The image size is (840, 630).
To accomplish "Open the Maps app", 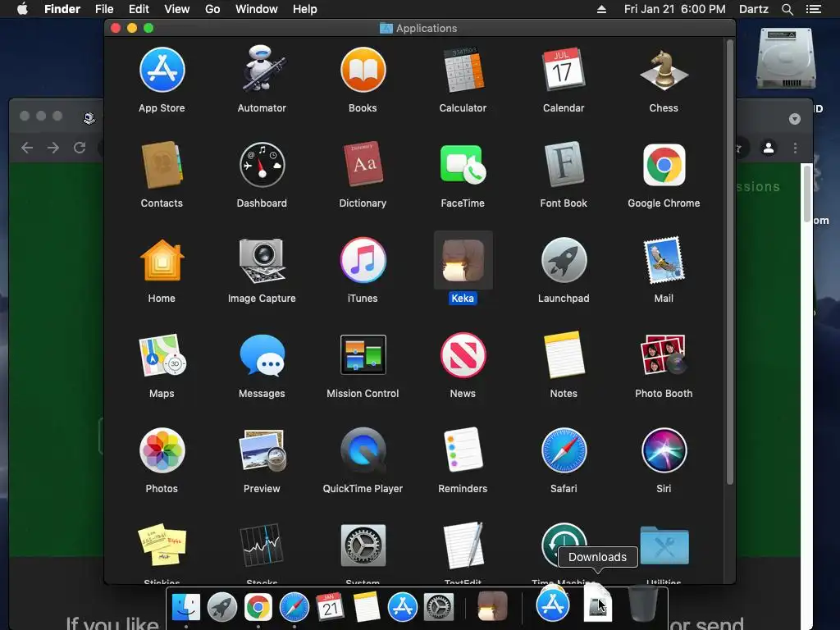I will click(x=162, y=355).
